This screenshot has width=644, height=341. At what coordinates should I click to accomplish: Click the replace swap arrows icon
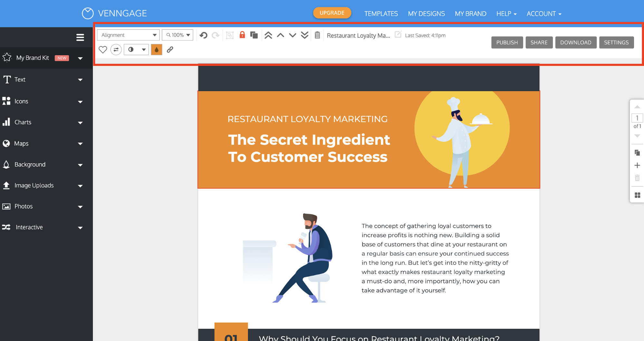coord(116,50)
